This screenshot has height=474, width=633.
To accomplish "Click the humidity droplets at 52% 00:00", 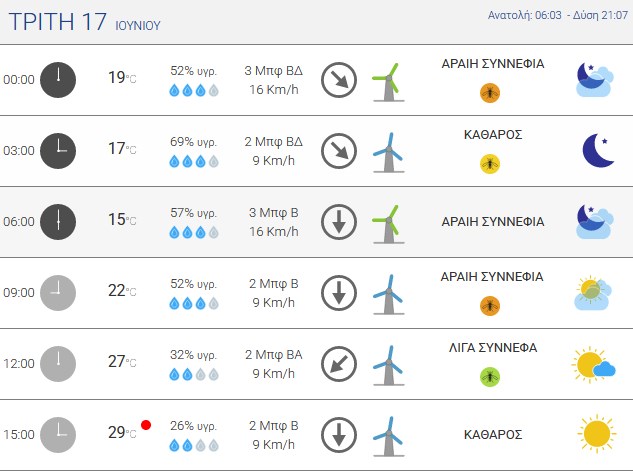I will tap(194, 90).
